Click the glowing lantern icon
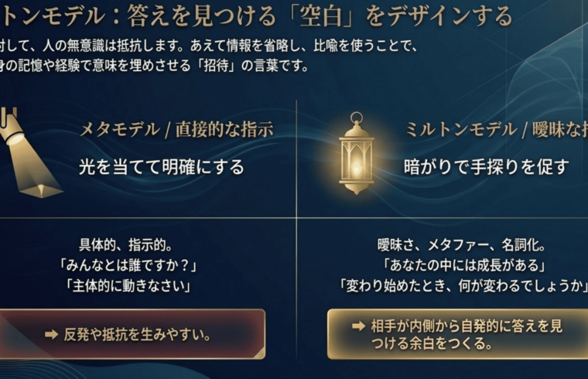The width and height of the screenshot is (588, 379). click(x=356, y=155)
